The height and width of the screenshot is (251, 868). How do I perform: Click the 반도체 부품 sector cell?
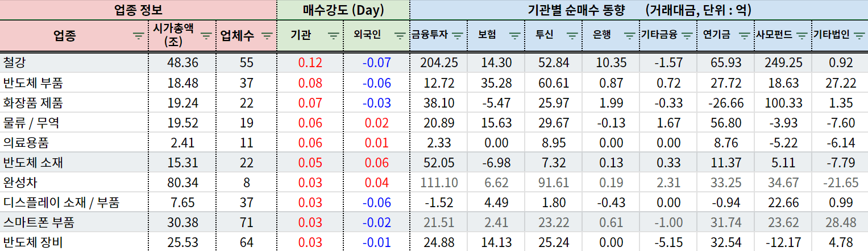(74, 83)
